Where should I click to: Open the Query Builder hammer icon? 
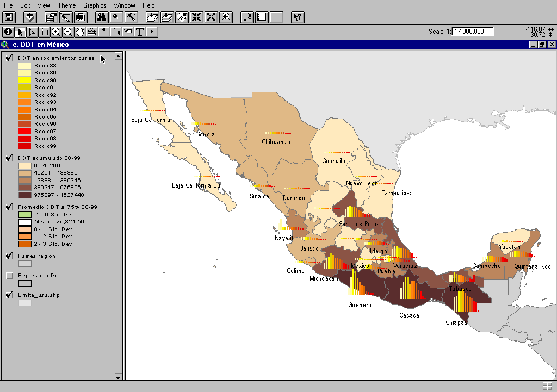point(132,17)
